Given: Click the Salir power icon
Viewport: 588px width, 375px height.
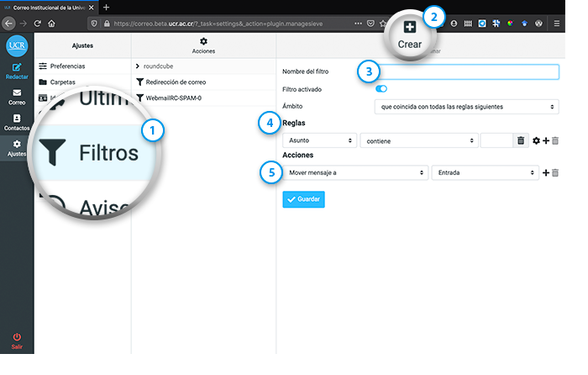Looking at the screenshot, I should (17, 338).
